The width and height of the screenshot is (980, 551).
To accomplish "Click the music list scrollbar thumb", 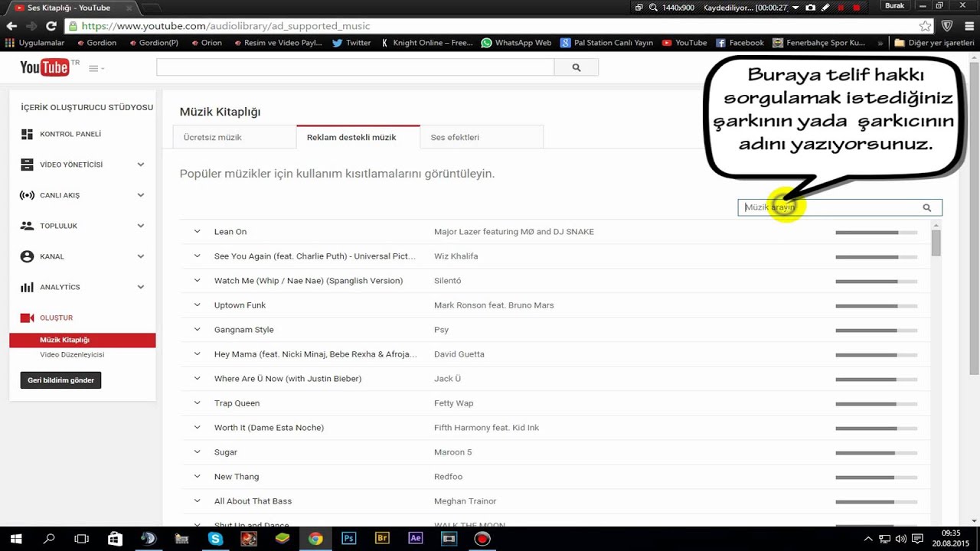I will tap(936, 243).
